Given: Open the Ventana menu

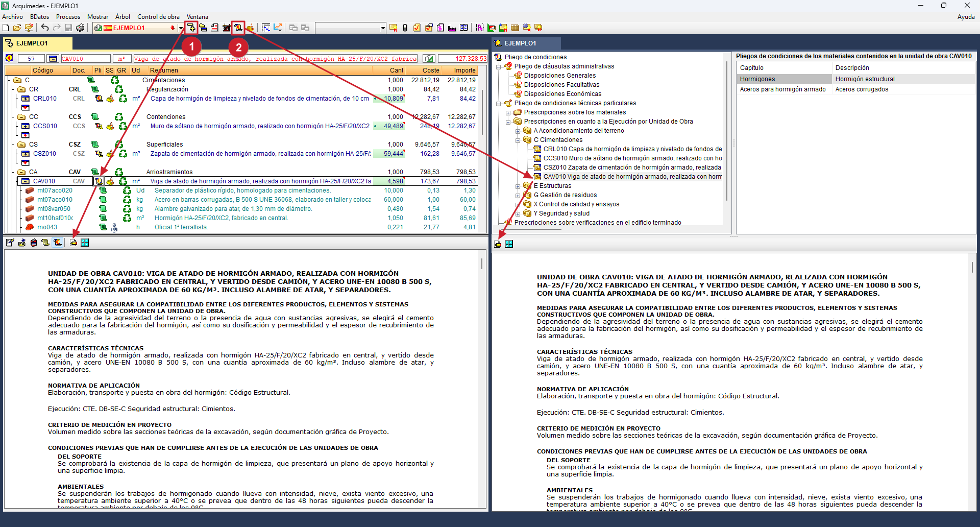Looking at the screenshot, I should (197, 17).
